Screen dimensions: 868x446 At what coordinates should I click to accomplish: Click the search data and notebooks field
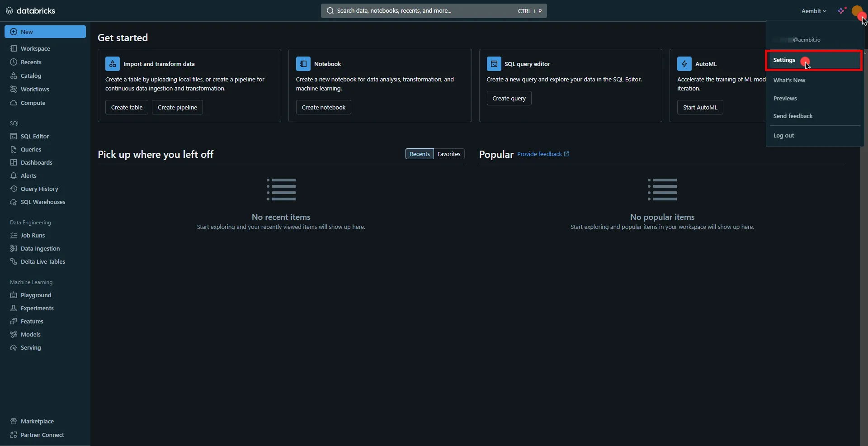click(x=425, y=11)
